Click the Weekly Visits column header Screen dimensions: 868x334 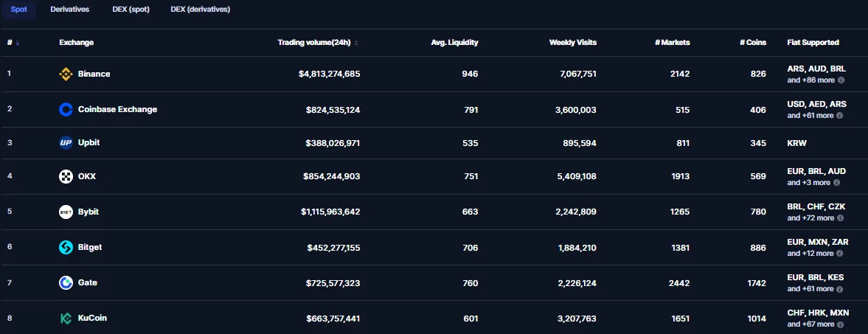coord(573,43)
